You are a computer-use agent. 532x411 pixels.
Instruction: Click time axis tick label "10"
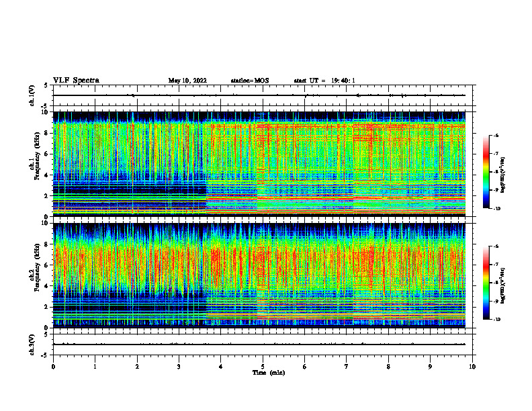pyautogui.click(x=472, y=367)
